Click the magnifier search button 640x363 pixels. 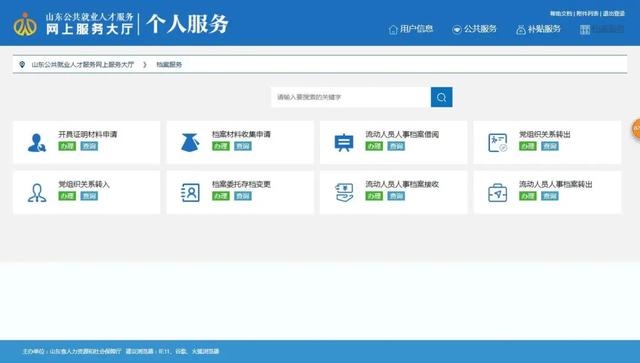coord(441,97)
